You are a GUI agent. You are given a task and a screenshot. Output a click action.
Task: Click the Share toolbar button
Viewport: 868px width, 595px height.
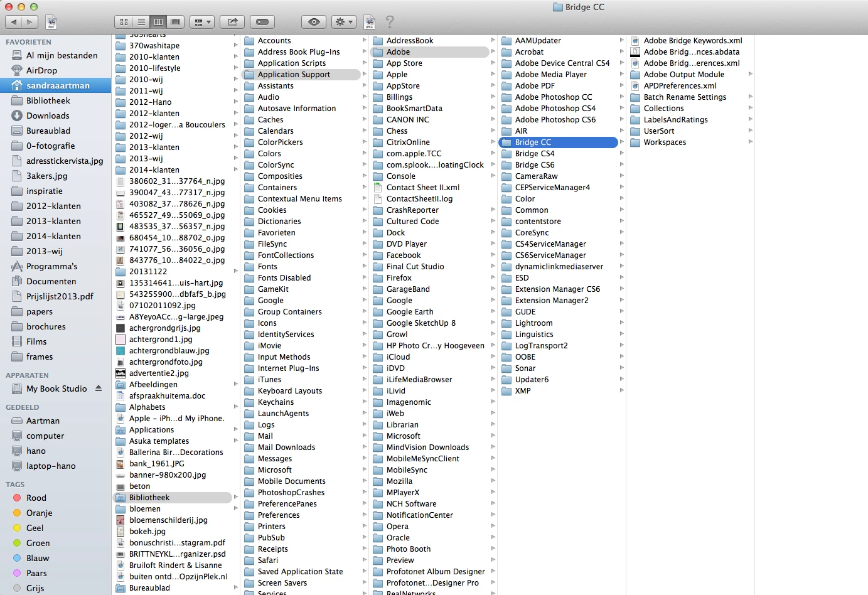coord(232,22)
